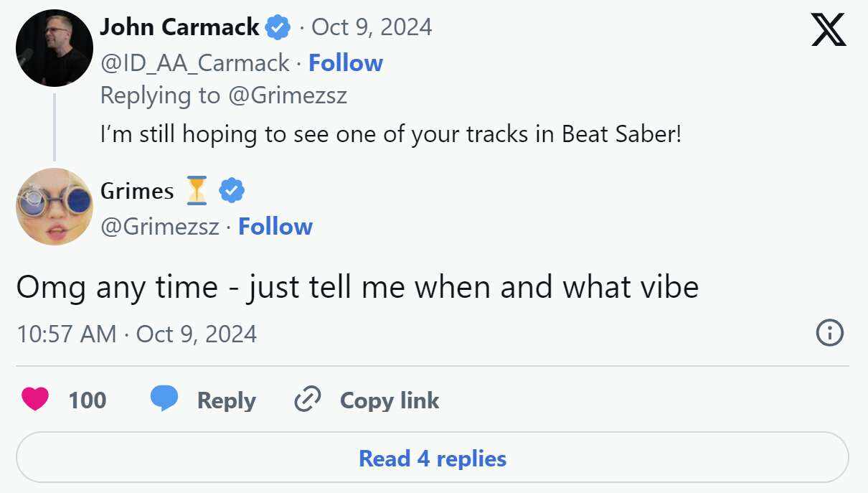Screen dimensions: 868x493
Task: Follow @Grimezsz account
Action: click(275, 227)
